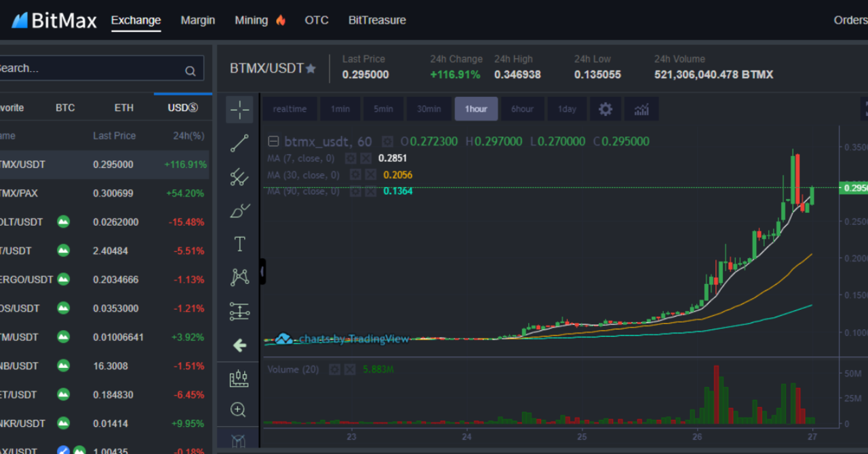Switch chart to realtime interval
Viewport: 868px width, 454px height.
(290, 109)
